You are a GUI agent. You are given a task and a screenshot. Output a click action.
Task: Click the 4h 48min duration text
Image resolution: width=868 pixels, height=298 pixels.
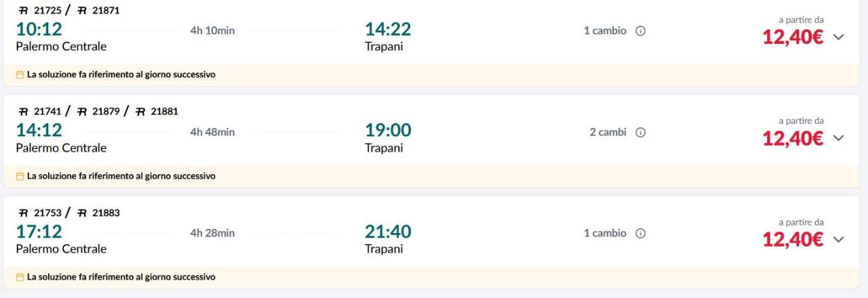click(x=212, y=132)
